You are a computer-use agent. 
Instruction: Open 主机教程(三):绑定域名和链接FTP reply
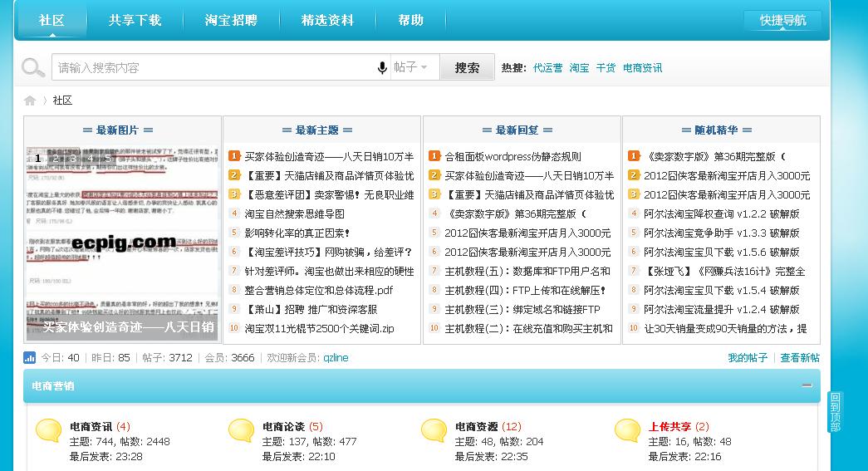522,309
